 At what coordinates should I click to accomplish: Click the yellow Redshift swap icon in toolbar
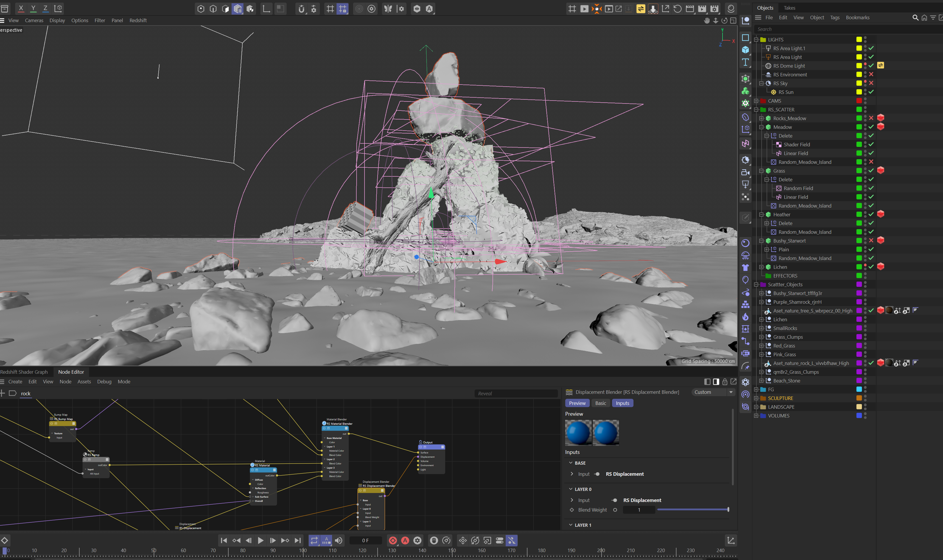tap(641, 9)
